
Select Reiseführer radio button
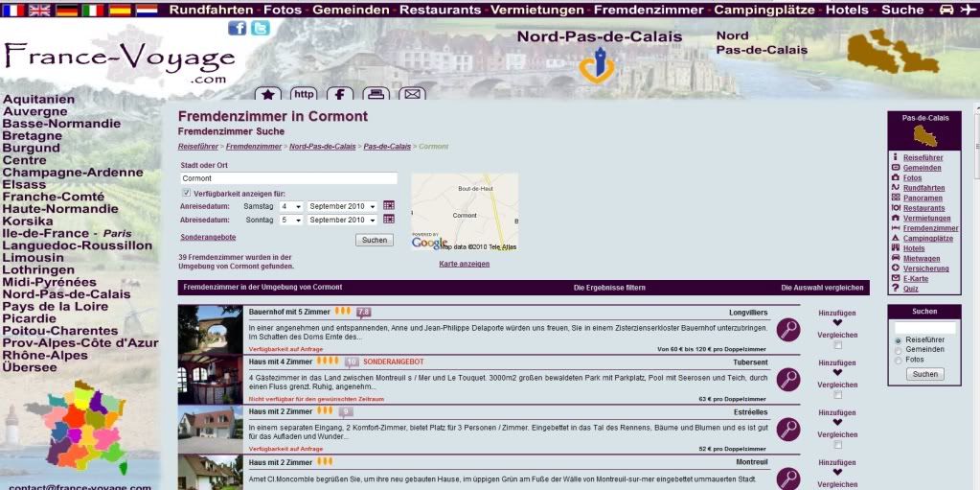pyautogui.click(x=899, y=339)
